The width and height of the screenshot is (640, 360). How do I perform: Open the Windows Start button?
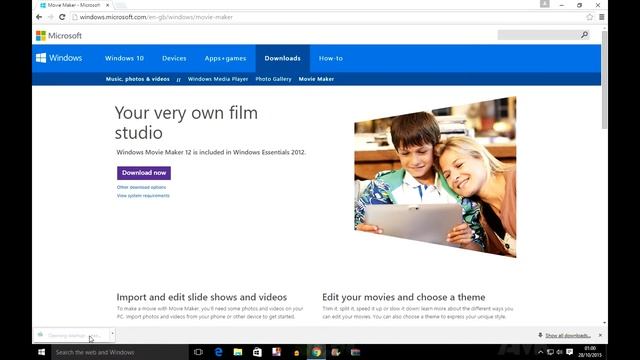[x=41, y=352]
